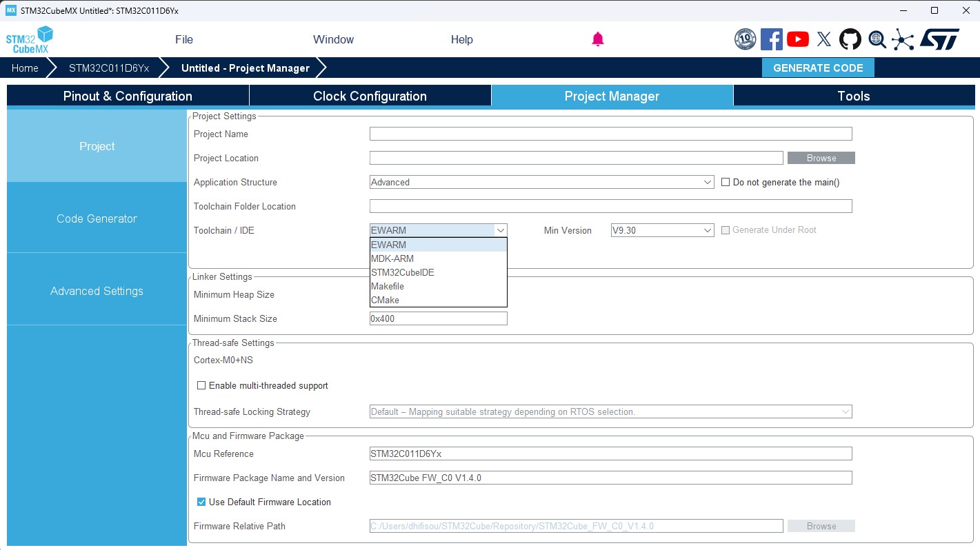980x550 pixels.
Task: Click the ST logo icon
Action: [x=939, y=39]
